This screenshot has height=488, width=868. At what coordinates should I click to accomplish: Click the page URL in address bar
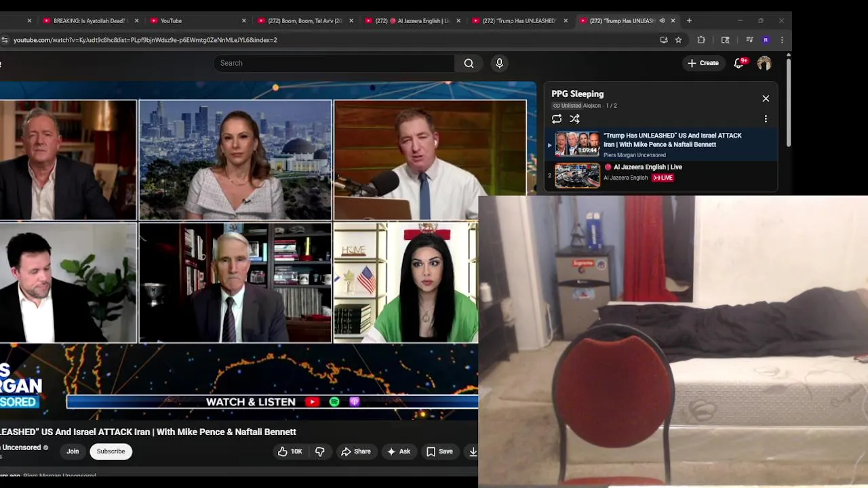click(145, 40)
